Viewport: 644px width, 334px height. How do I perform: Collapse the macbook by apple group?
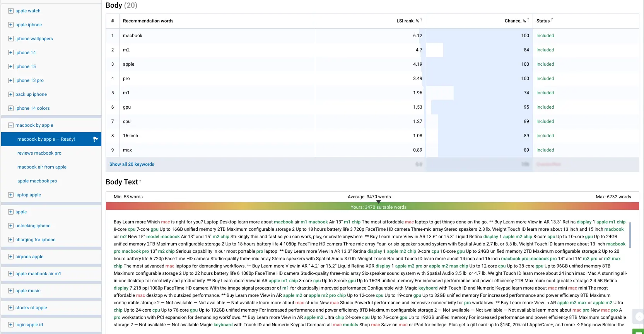(11, 125)
